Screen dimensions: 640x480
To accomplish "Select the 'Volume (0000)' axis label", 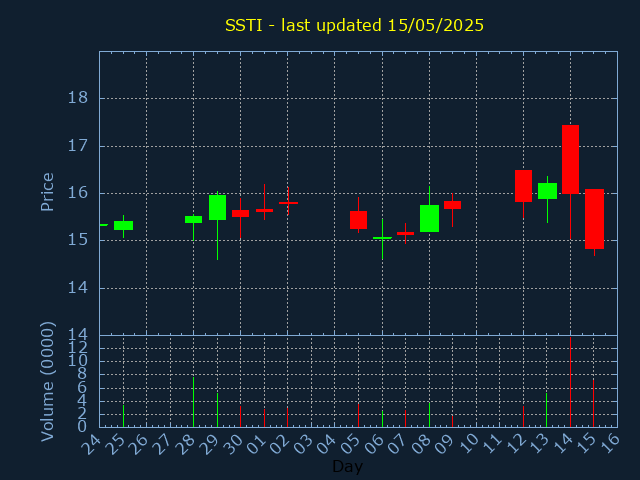I will 47,381.
